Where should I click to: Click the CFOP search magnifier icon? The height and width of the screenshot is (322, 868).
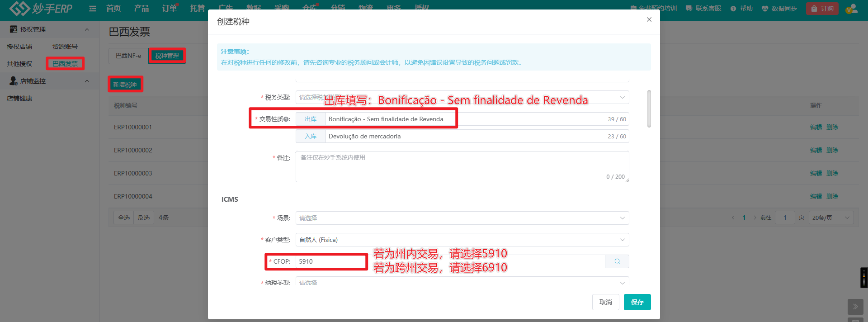pyautogui.click(x=617, y=261)
